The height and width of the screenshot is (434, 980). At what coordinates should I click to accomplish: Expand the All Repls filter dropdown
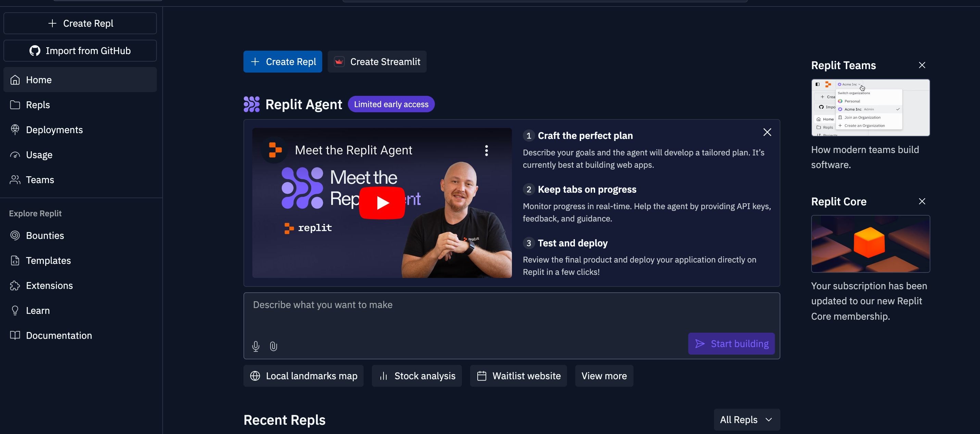(x=747, y=420)
